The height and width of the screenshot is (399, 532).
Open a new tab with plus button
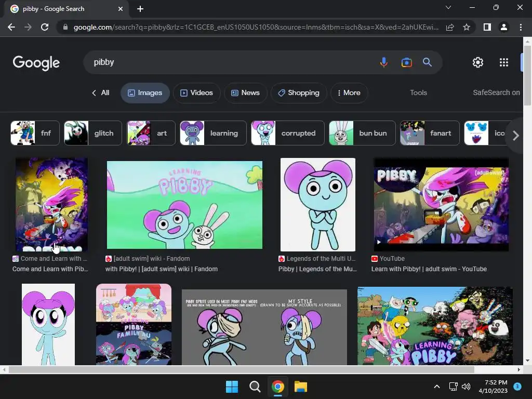click(140, 9)
